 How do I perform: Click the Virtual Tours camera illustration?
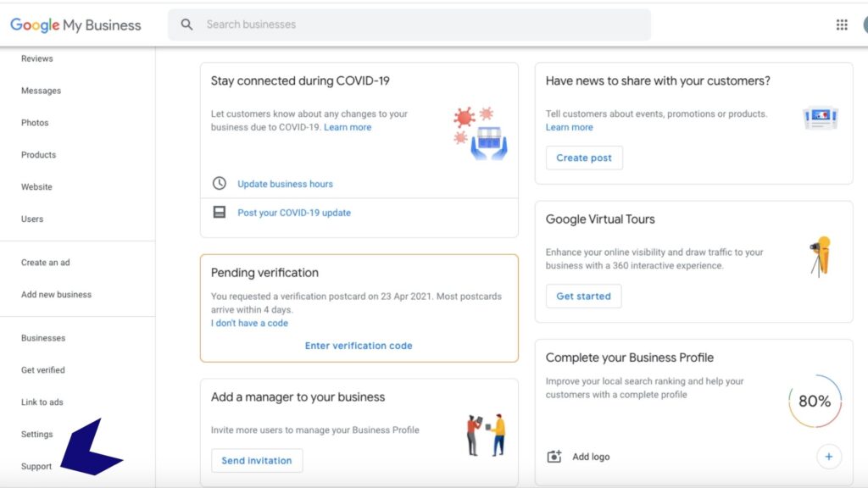(821, 256)
